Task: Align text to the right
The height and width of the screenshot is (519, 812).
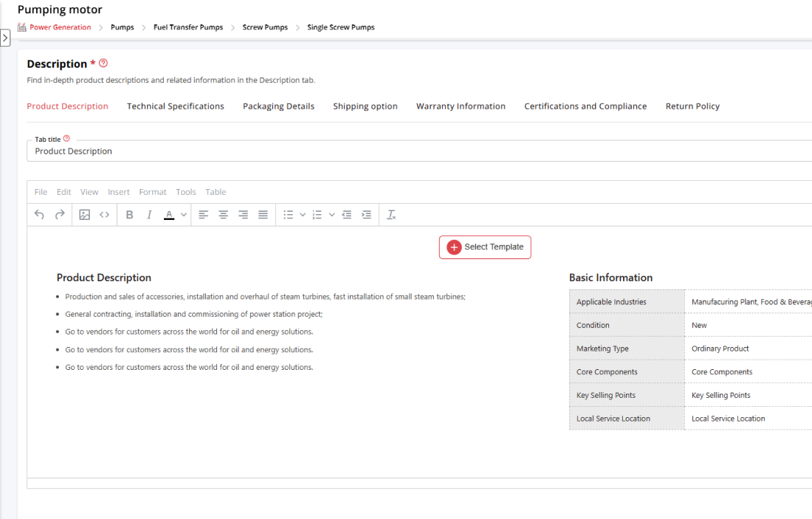Action: click(243, 215)
